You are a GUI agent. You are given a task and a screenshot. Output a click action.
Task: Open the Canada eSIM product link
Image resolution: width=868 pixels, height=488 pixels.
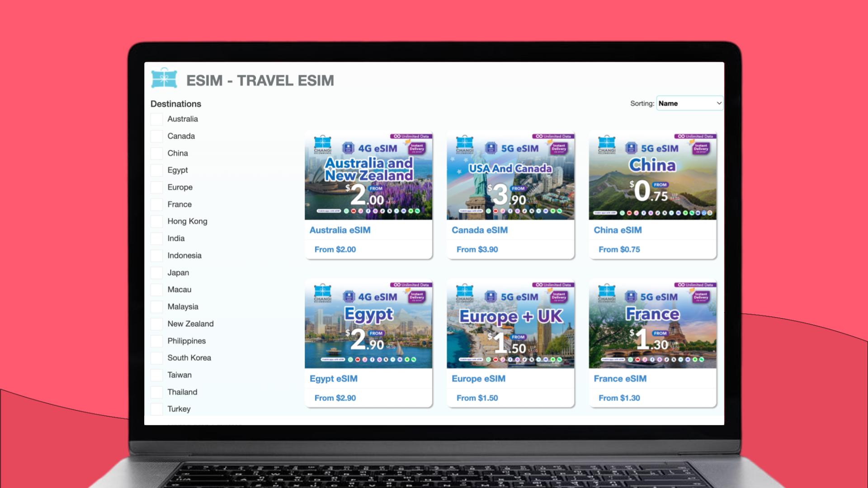480,230
